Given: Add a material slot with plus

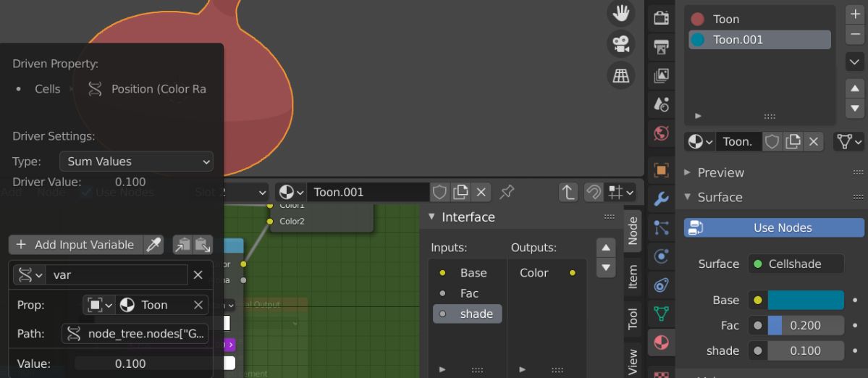Looking at the screenshot, I should click(855, 14).
